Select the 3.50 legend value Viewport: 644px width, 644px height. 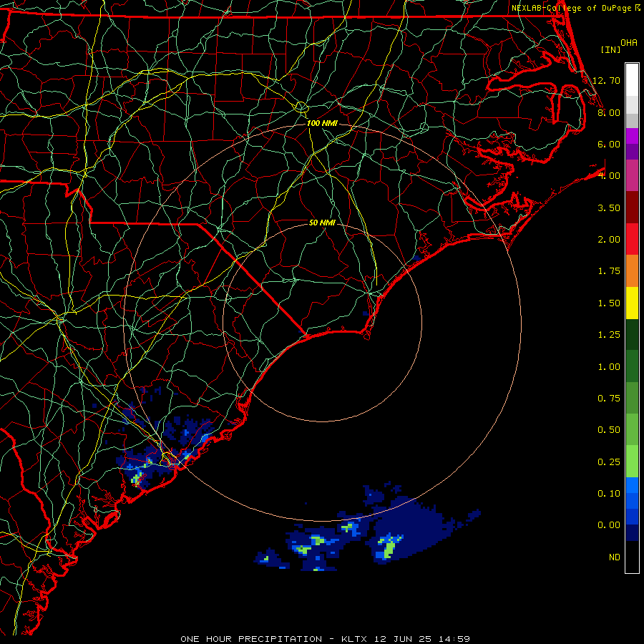(609, 208)
